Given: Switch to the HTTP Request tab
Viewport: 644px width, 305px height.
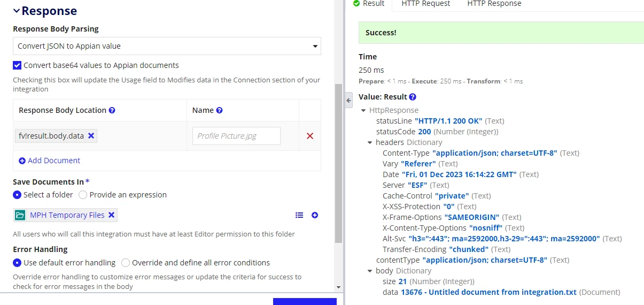Looking at the screenshot, I should click(425, 4).
